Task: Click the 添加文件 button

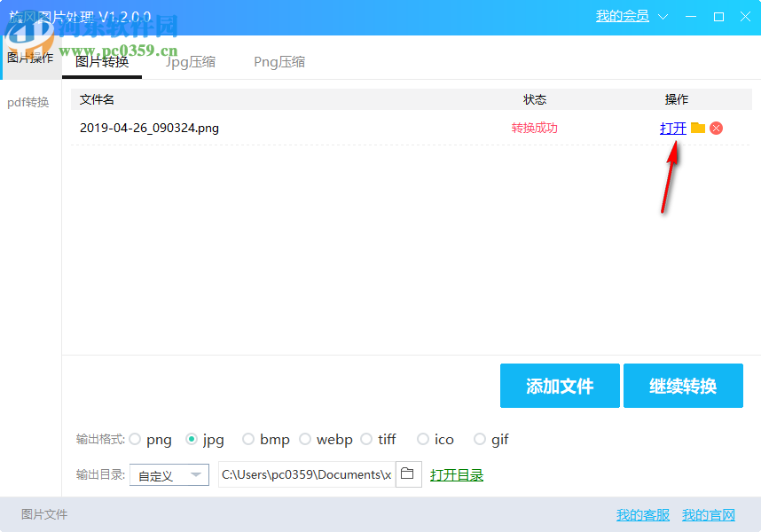Action: coord(560,386)
